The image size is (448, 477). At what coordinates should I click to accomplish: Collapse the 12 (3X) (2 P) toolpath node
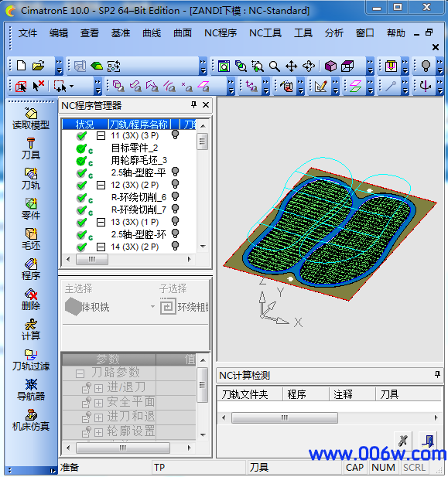(x=101, y=185)
